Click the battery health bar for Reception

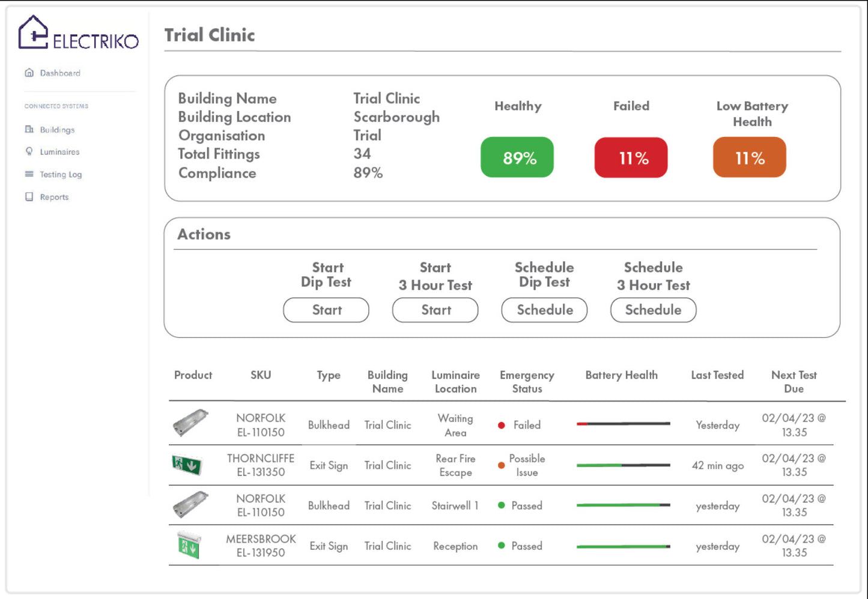tap(623, 546)
